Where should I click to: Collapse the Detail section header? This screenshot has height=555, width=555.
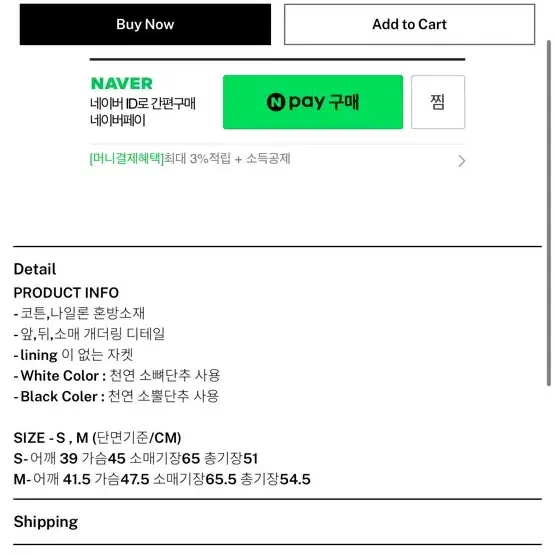35,269
